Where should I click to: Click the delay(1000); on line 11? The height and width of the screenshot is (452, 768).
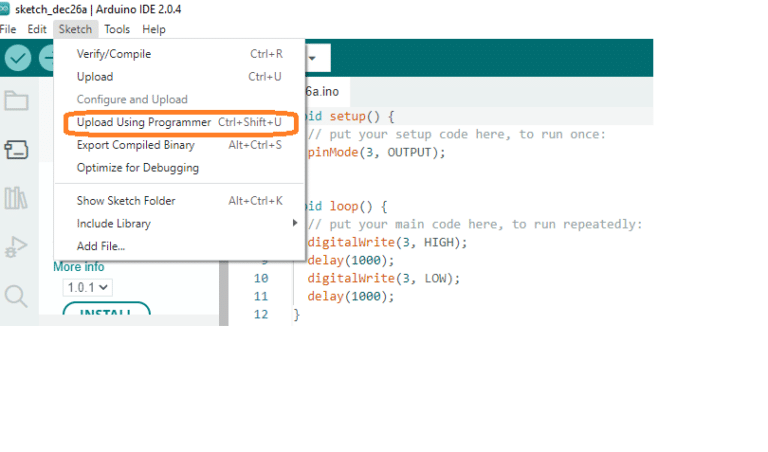(x=351, y=296)
